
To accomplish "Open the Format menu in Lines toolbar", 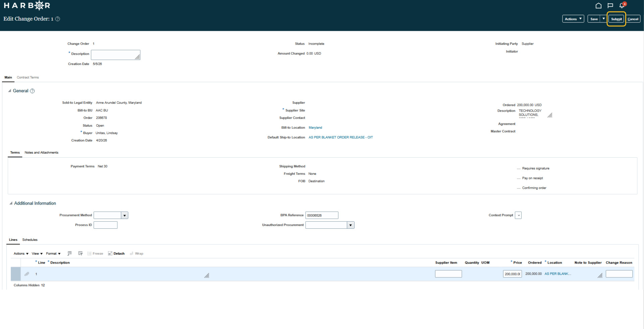I will pyautogui.click(x=53, y=254).
